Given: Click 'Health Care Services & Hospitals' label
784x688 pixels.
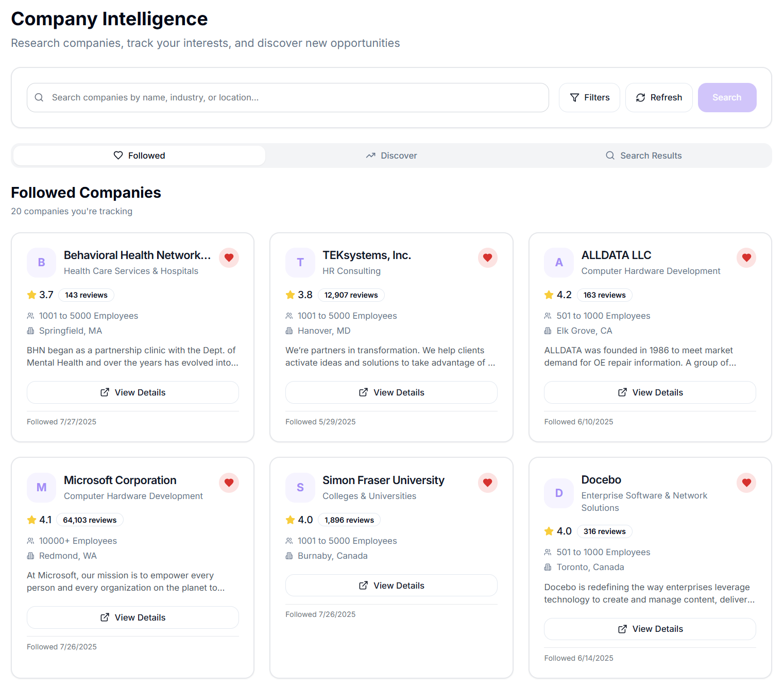Looking at the screenshot, I should pos(131,271).
